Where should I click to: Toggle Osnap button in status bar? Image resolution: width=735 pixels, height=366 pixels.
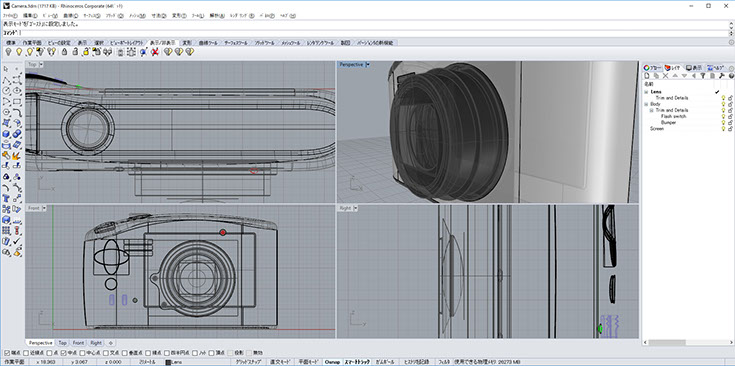[332, 362]
